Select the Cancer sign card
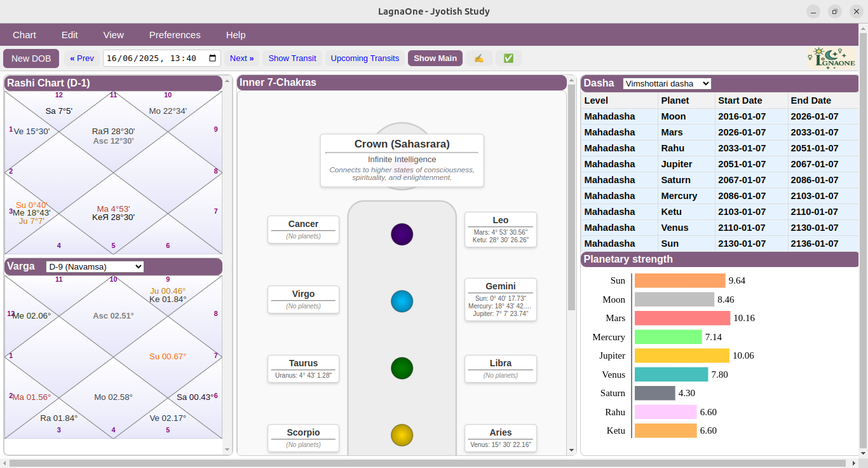This screenshot has height=468, width=868. pyautogui.click(x=303, y=229)
